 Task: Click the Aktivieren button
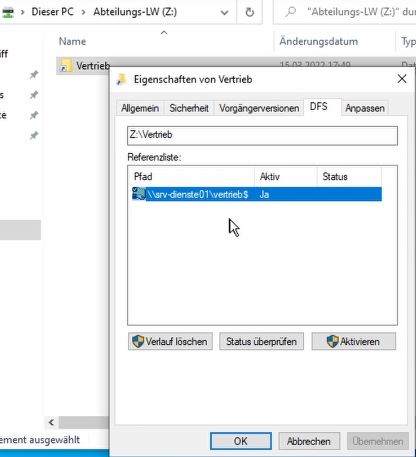click(x=354, y=341)
